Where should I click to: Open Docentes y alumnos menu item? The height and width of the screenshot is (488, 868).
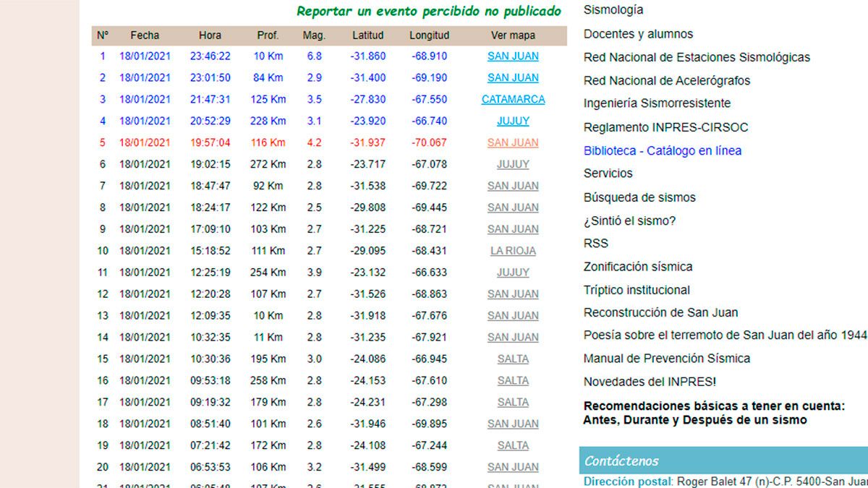pos(638,34)
